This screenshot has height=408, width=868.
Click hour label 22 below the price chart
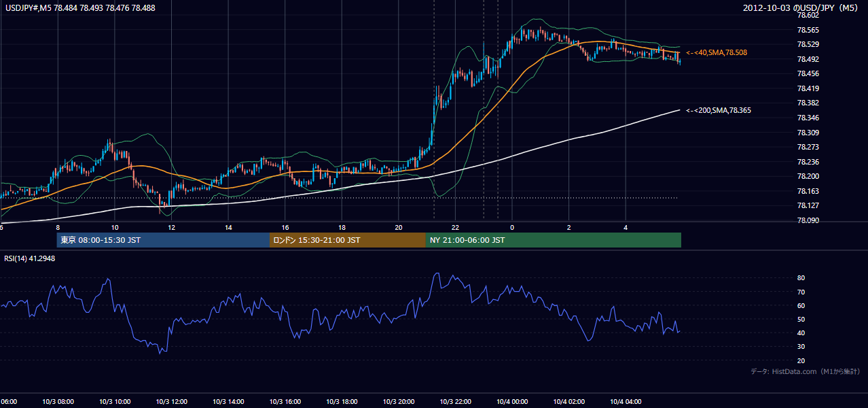point(455,227)
